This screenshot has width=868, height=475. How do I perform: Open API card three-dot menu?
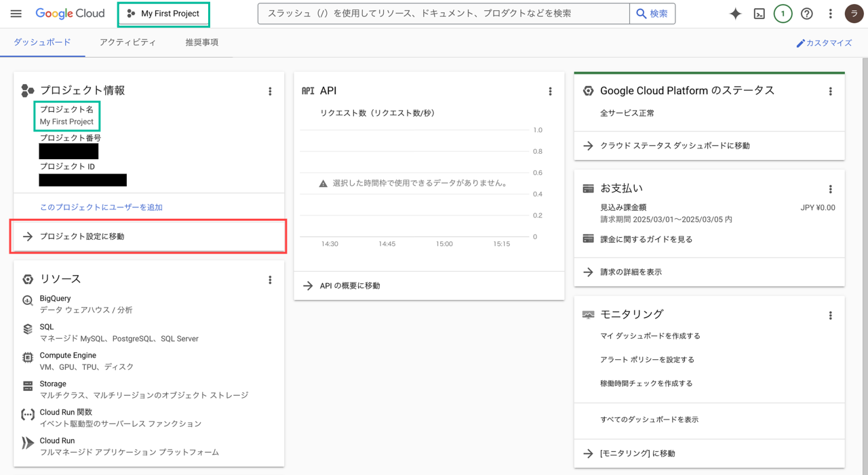(550, 91)
